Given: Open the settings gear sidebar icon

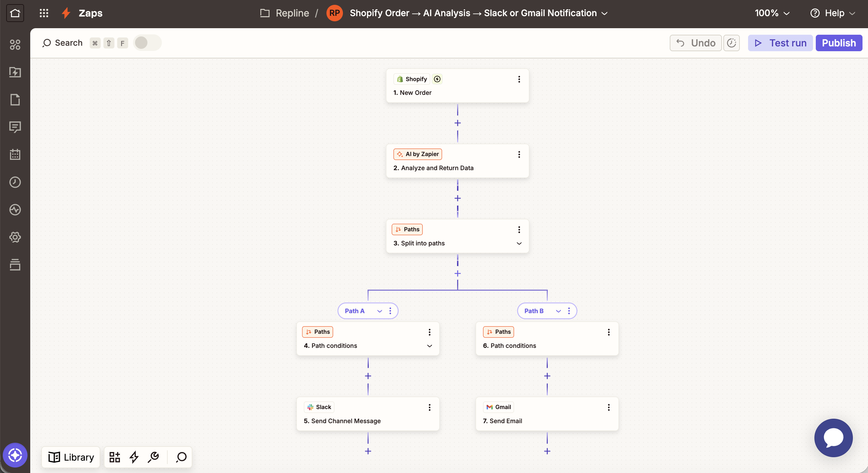Looking at the screenshot, I should (x=15, y=237).
